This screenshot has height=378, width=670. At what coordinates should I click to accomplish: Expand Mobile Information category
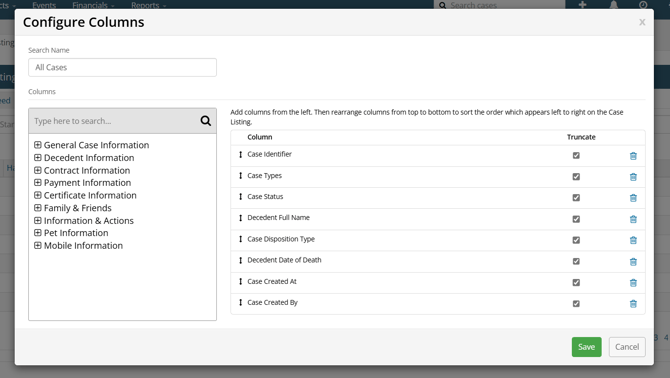pyautogui.click(x=38, y=246)
